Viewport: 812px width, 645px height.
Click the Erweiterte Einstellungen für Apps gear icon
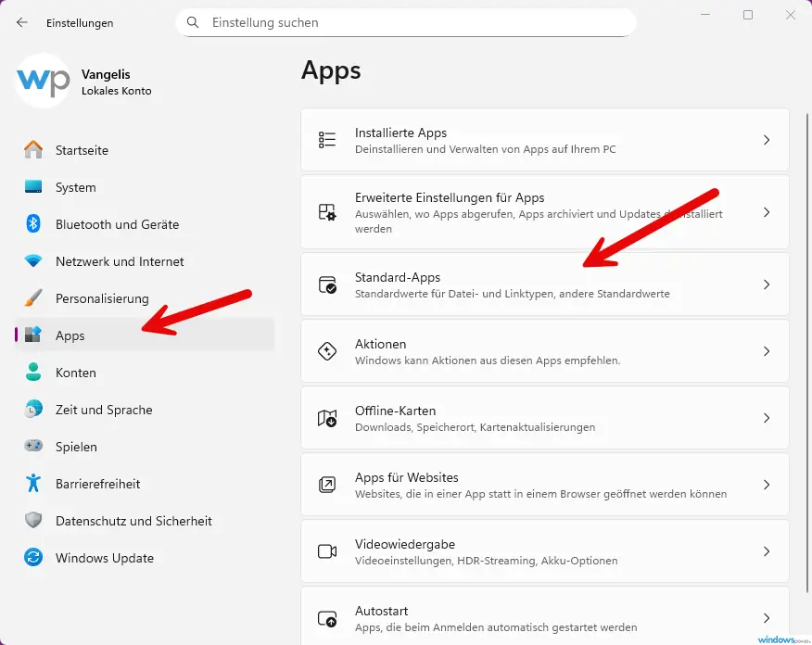click(x=326, y=211)
